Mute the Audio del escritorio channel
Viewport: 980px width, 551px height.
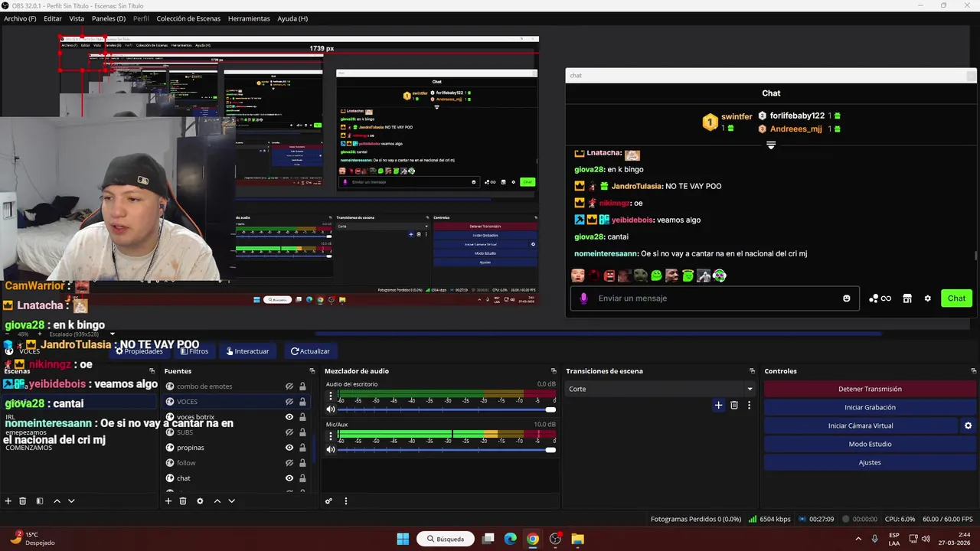(331, 409)
